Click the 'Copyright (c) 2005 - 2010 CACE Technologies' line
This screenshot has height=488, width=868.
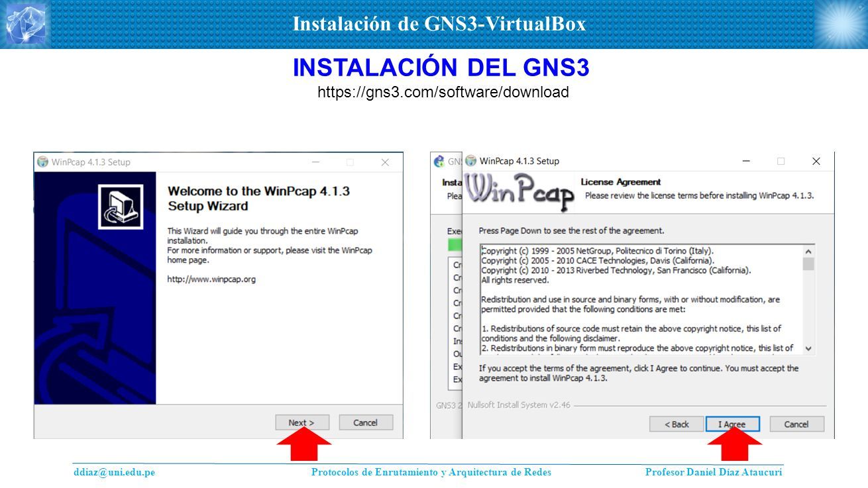coord(598,261)
